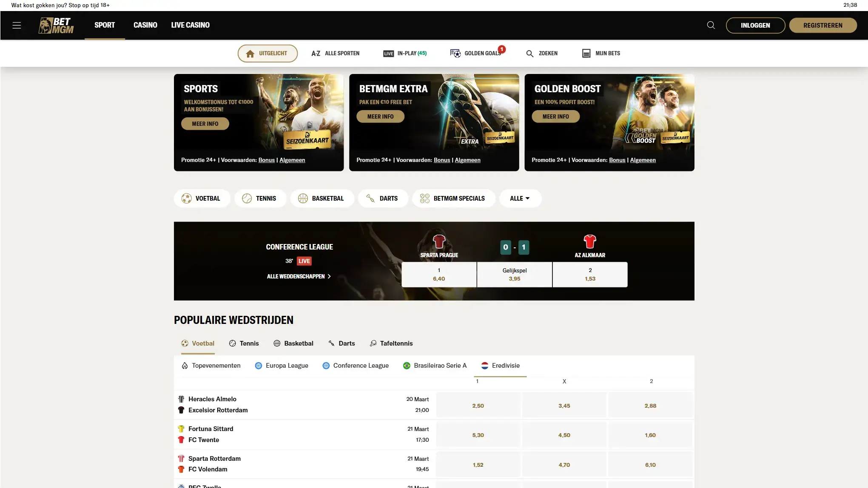Open the hamburger menu icon
Screen dimensions: 868x488
[17, 26]
